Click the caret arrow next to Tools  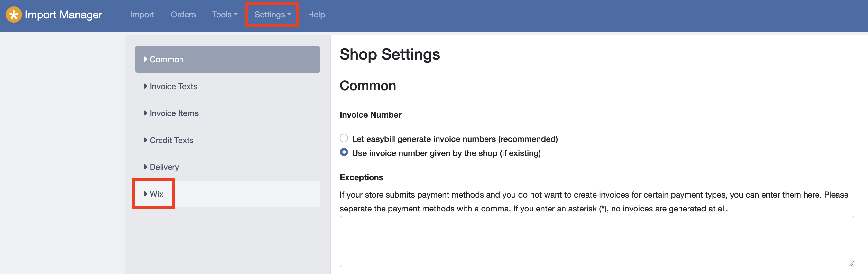tap(235, 14)
